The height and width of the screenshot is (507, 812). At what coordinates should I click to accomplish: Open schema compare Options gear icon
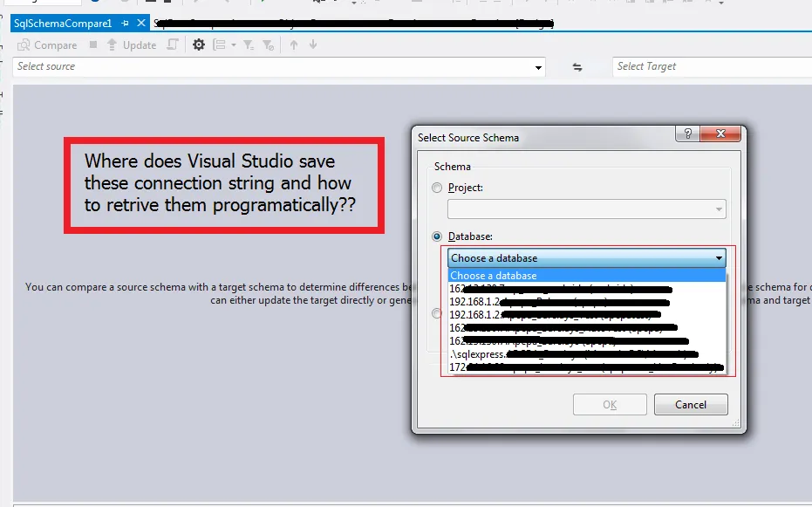tap(199, 45)
